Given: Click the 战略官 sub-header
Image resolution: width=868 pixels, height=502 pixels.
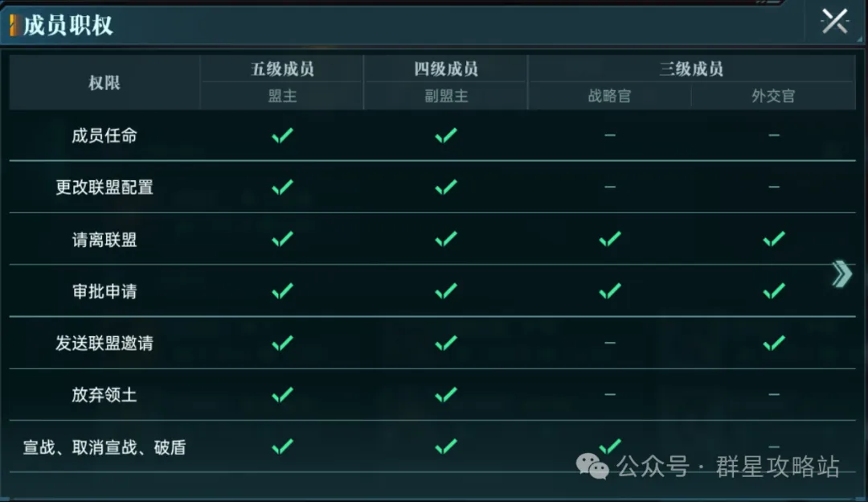Looking at the screenshot, I should coord(609,96).
